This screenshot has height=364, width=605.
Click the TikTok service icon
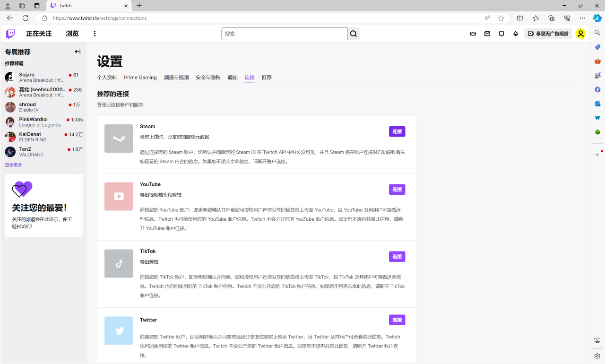click(119, 263)
